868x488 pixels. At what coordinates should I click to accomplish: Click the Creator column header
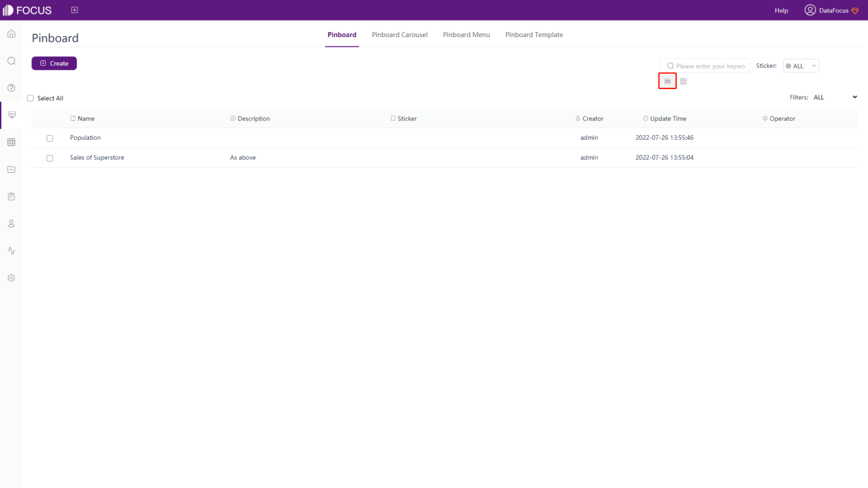point(589,119)
